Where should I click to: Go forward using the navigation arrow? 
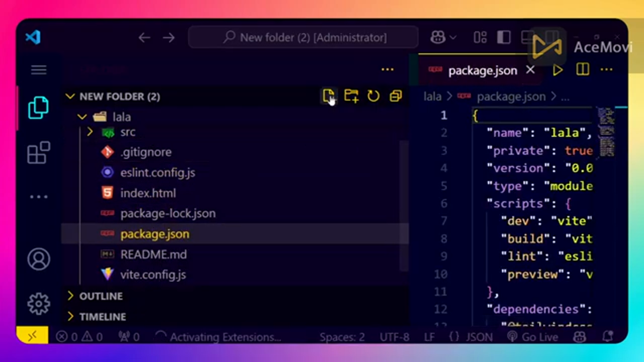169,38
